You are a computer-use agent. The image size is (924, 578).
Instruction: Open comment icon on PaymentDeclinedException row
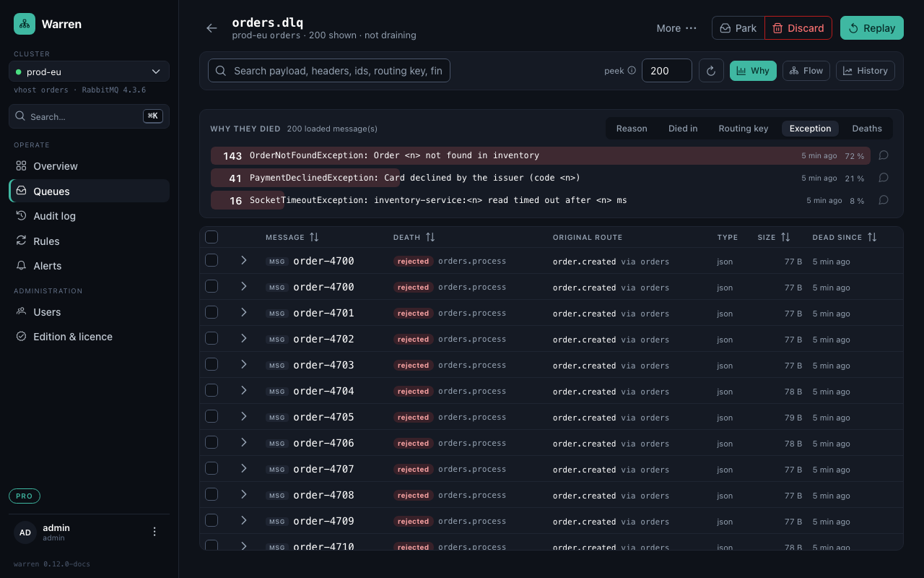(883, 178)
